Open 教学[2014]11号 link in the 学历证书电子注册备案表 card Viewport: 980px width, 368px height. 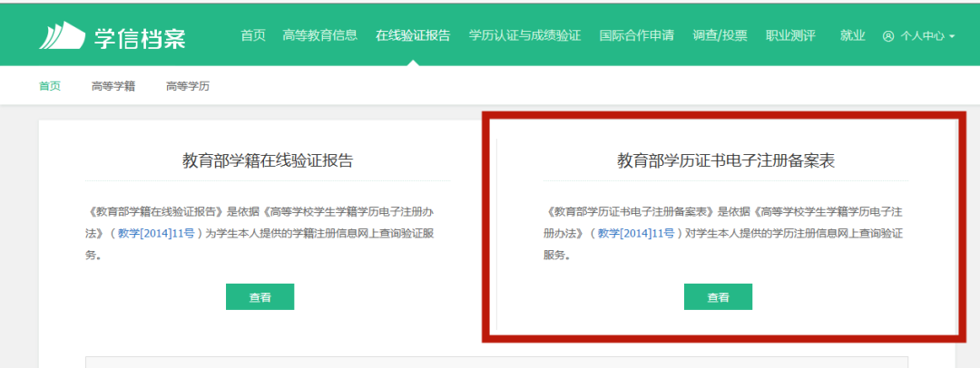[635, 233]
